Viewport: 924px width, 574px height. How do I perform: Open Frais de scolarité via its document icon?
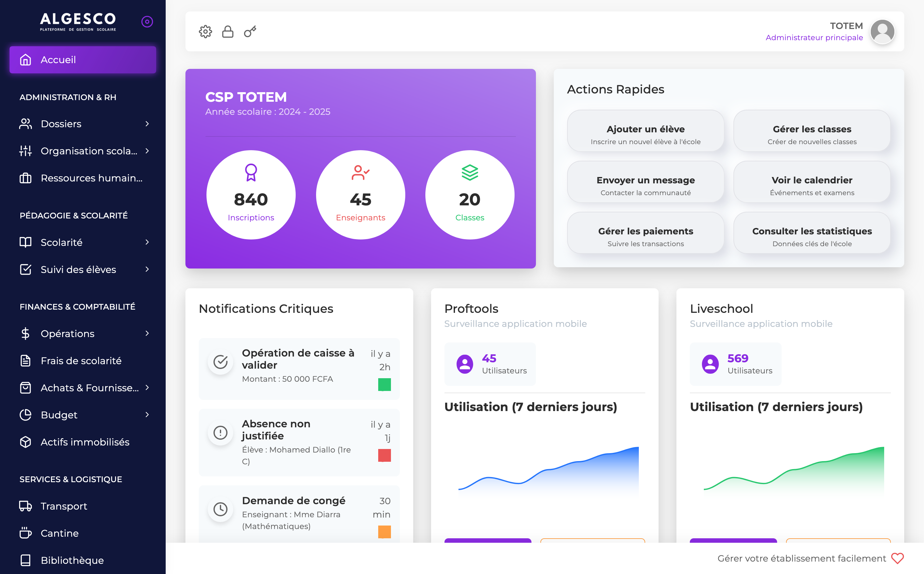coord(25,361)
